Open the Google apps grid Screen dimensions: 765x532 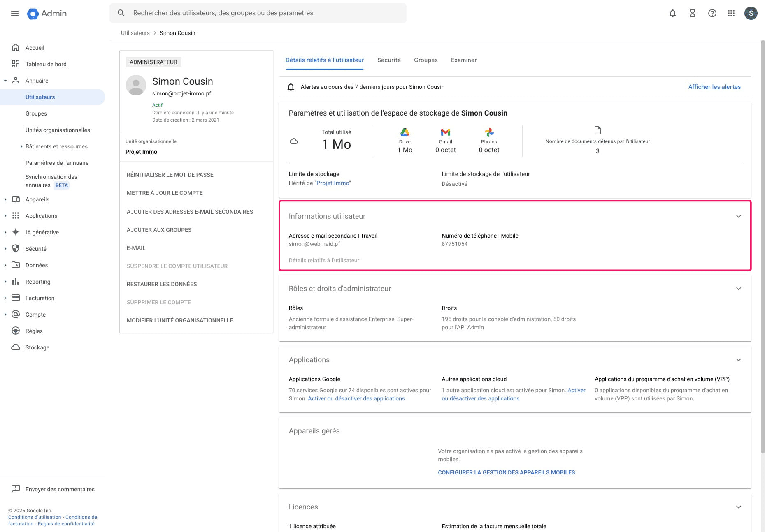click(x=731, y=13)
